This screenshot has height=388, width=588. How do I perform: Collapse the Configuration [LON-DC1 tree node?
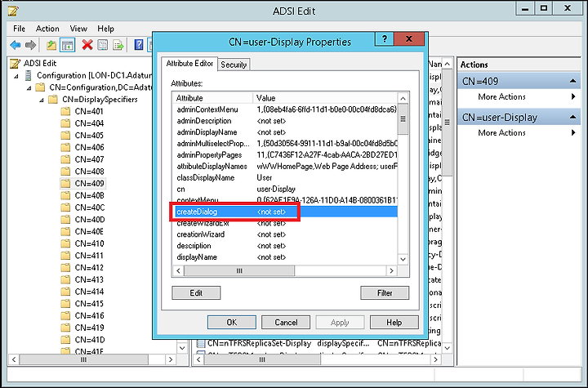[16, 76]
